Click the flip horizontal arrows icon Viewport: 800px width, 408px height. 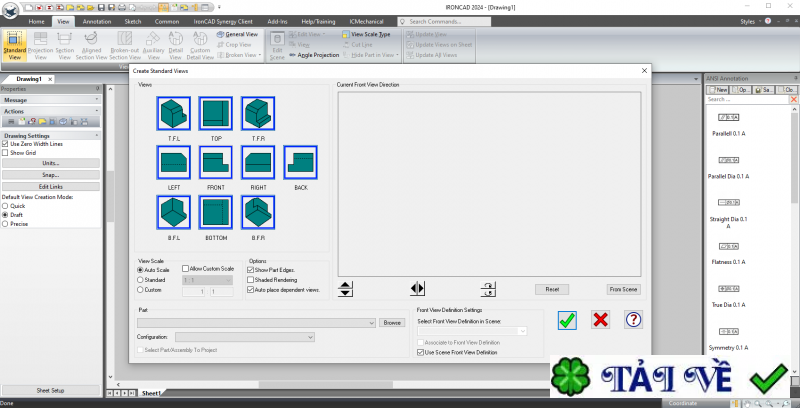[417, 289]
